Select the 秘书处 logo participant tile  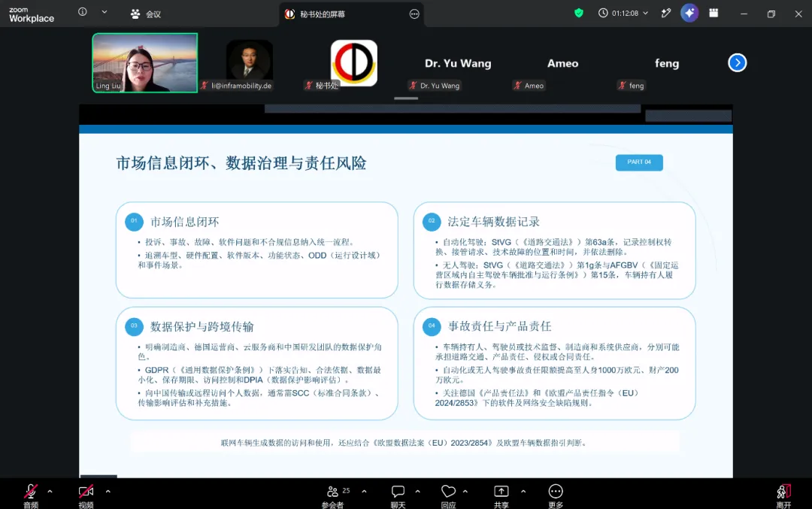pyautogui.click(x=354, y=62)
